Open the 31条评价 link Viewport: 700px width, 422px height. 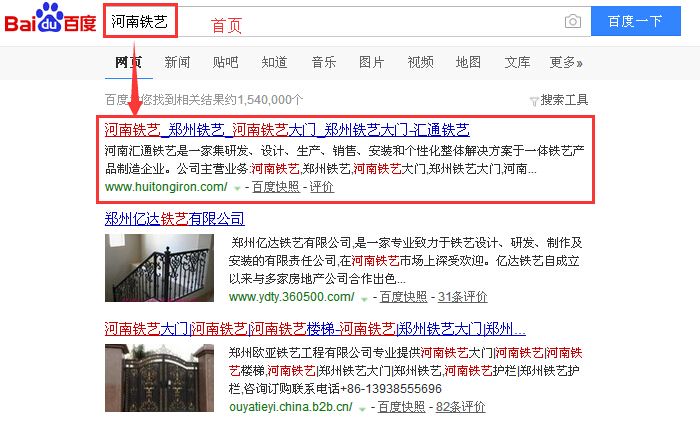(462, 297)
